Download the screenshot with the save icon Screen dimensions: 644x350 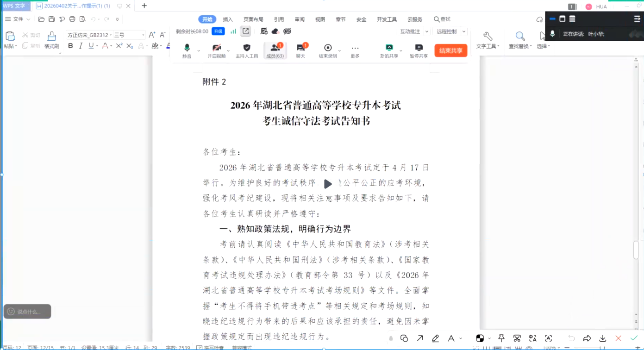tap(602, 338)
